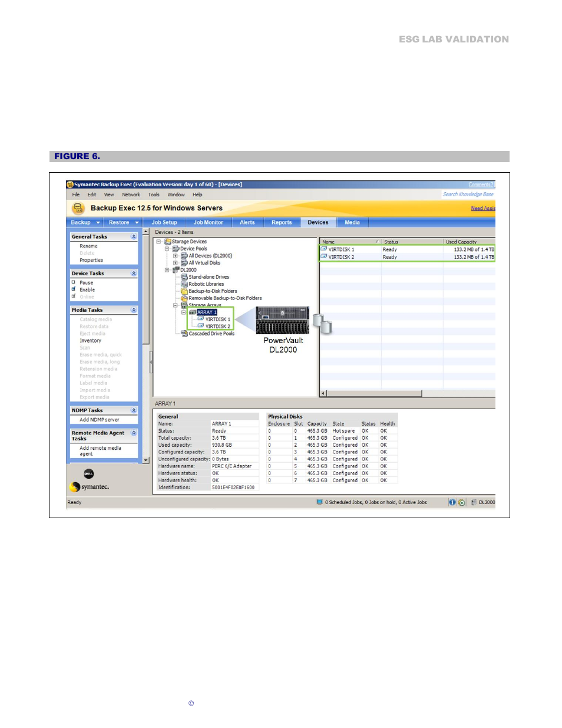Click the Comments link in title bar
The image size is (562, 728).
(x=481, y=185)
